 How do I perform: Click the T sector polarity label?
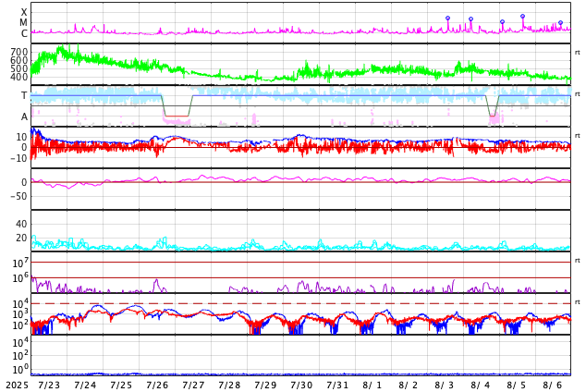24,95
